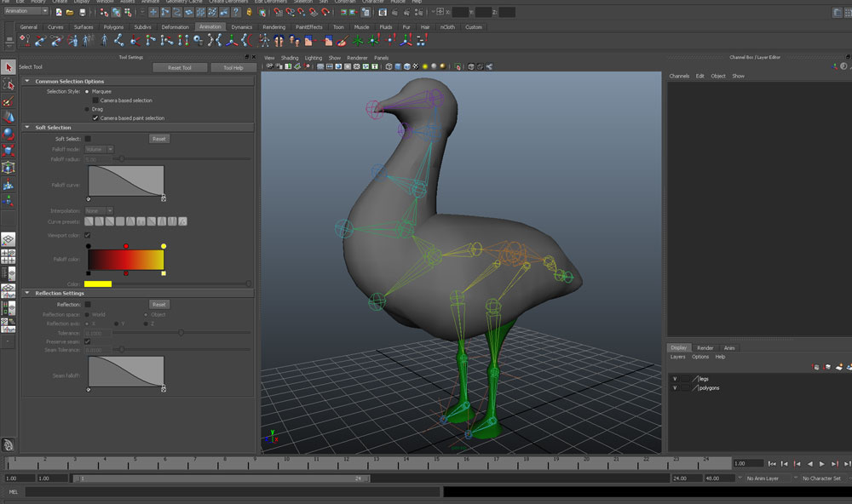Toggle visibility of the legs layer
This screenshot has height=504, width=852.
(x=675, y=378)
